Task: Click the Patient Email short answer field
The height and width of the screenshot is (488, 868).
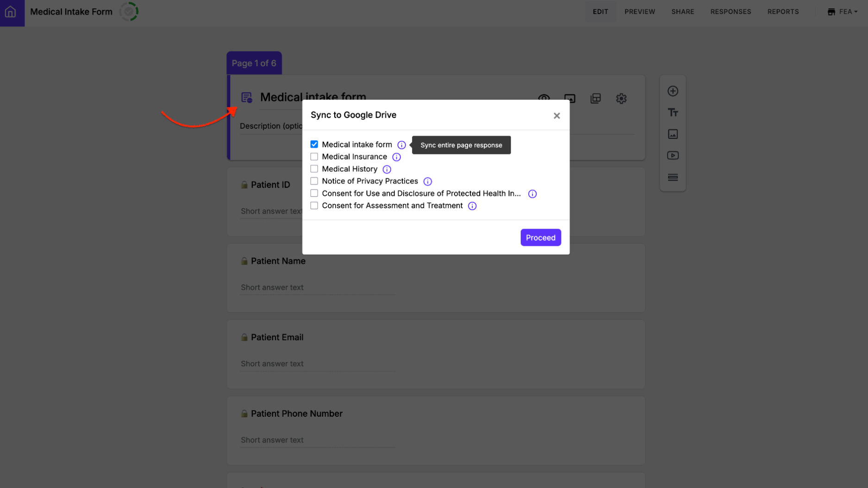Action: (x=318, y=364)
